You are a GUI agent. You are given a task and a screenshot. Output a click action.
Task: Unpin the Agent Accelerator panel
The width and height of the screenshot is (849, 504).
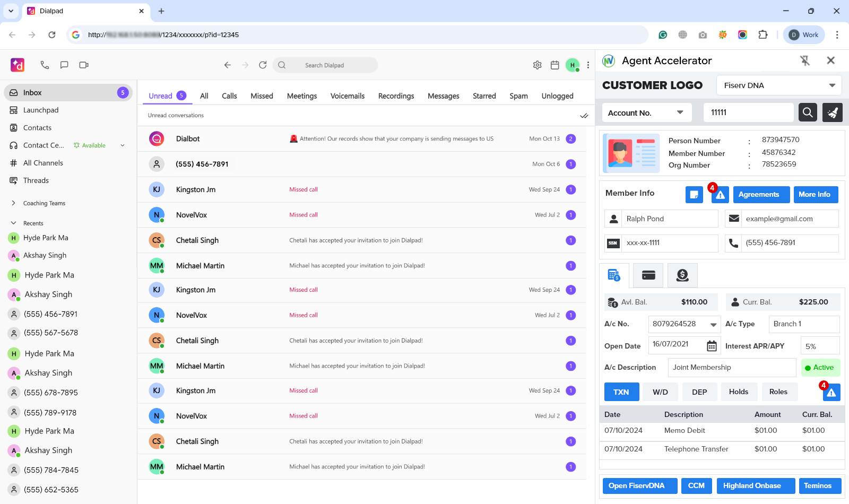(x=805, y=60)
